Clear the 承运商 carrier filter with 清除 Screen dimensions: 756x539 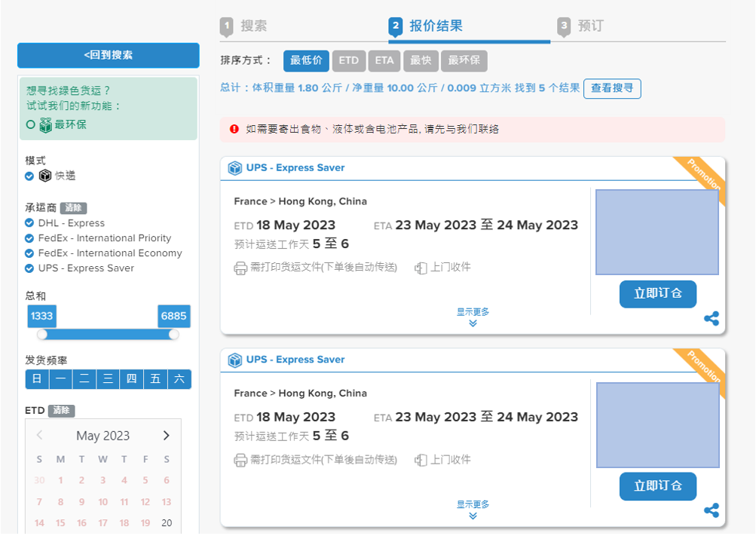tap(73, 208)
